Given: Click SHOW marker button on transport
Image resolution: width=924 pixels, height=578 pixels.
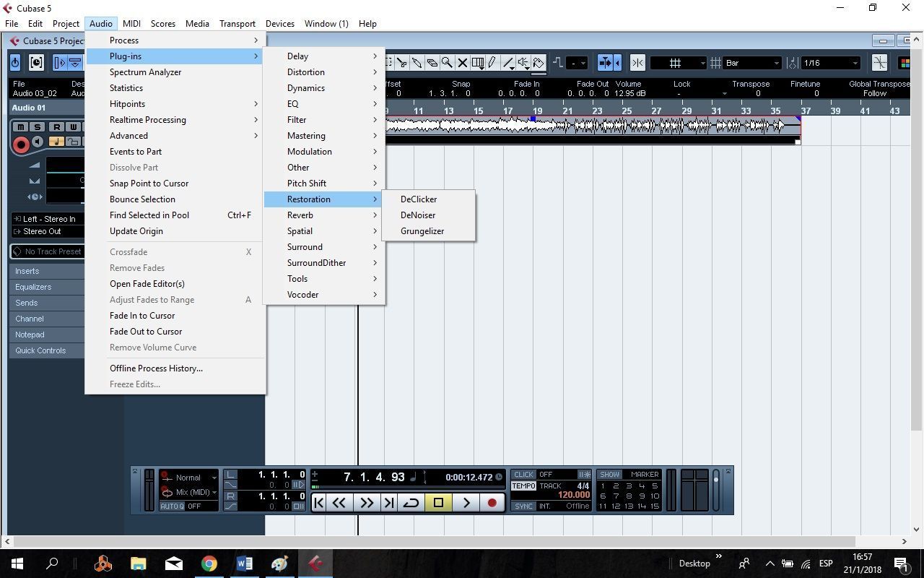Looking at the screenshot, I should 609,475.
